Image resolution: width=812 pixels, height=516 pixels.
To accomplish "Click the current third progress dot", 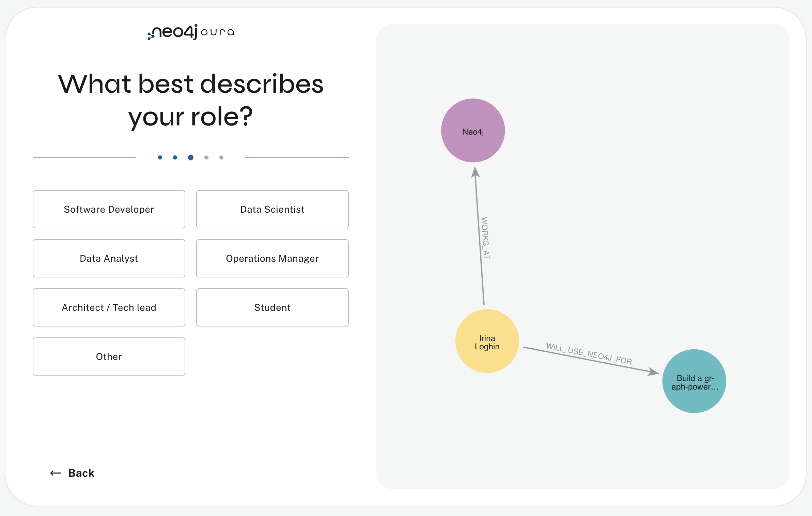I will point(191,157).
